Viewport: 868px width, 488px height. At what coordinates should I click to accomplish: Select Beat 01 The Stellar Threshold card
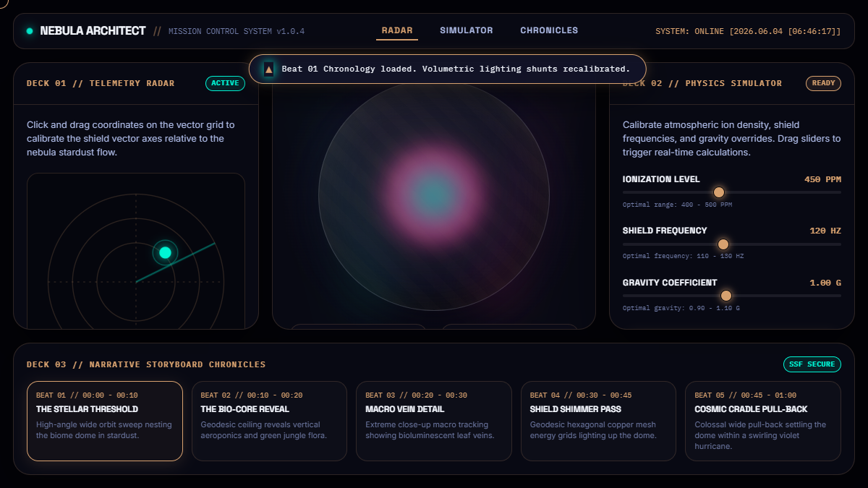[x=105, y=421]
